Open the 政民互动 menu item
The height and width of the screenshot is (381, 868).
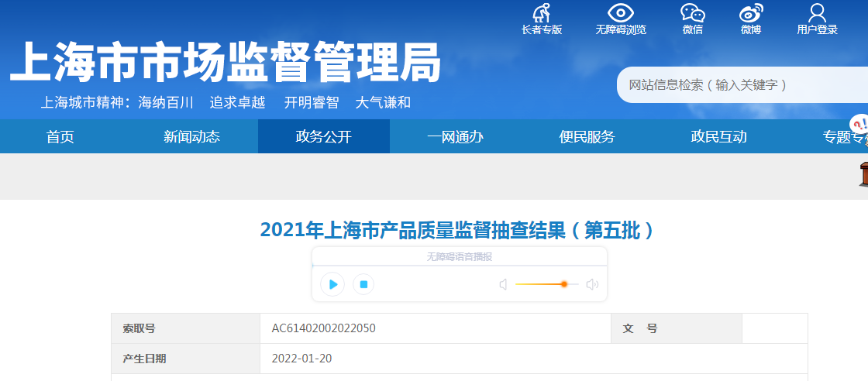[719, 136]
